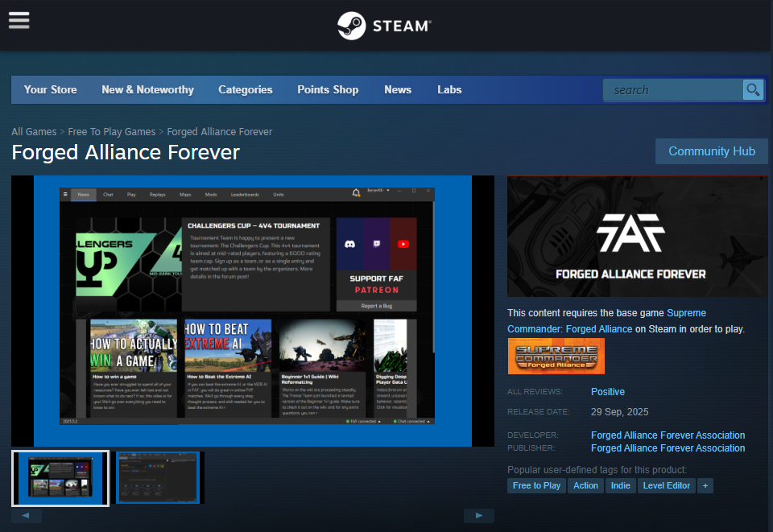773x532 pixels.
Task: Go to Points Shop
Action: tap(328, 89)
